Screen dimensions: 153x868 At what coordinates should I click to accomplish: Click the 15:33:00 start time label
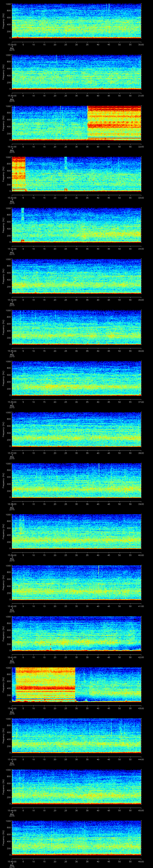pyautogui.click(x=12, y=249)
